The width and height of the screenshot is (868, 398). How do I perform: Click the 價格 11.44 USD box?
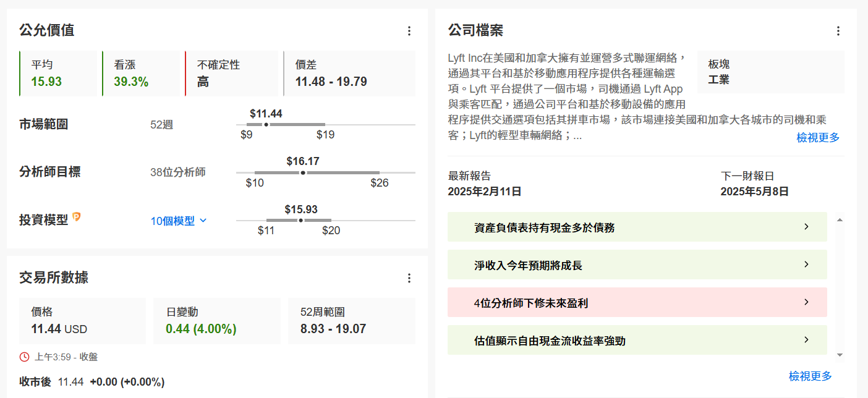(82, 321)
